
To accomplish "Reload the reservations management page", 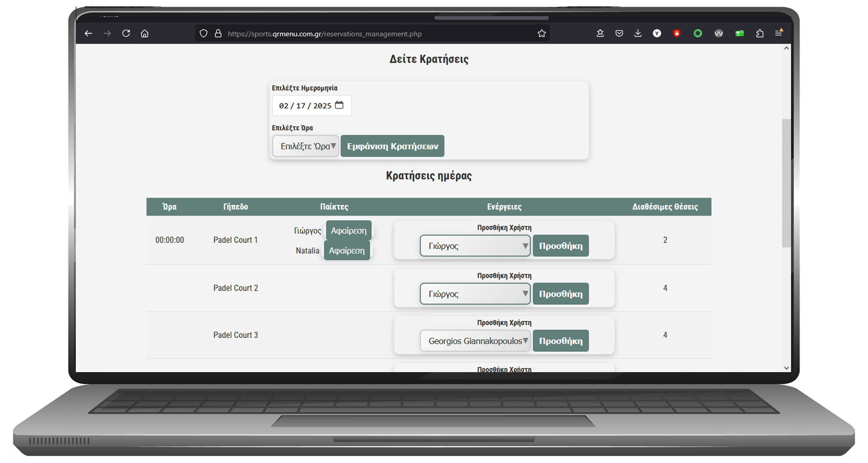I will (x=126, y=34).
